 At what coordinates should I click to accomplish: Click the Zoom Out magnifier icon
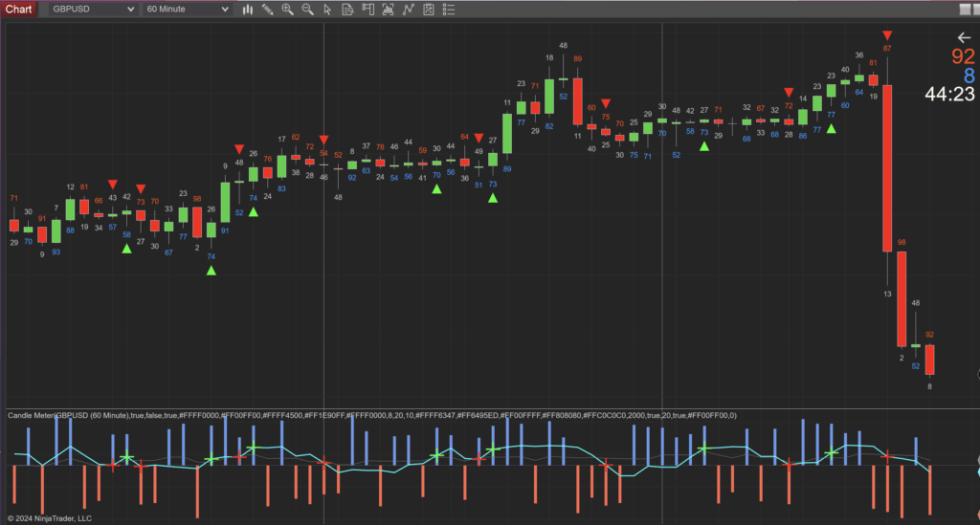pos(307,10)
